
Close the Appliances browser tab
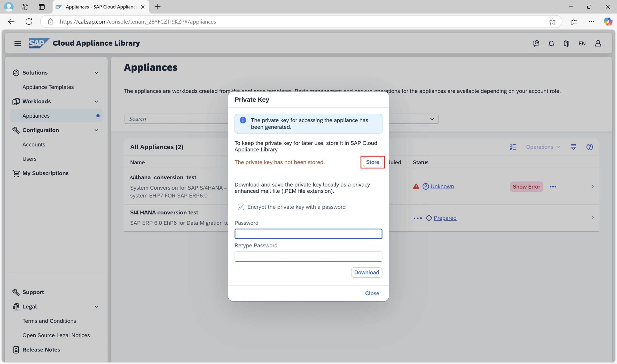pyautogui.click(x=143, y=7)
